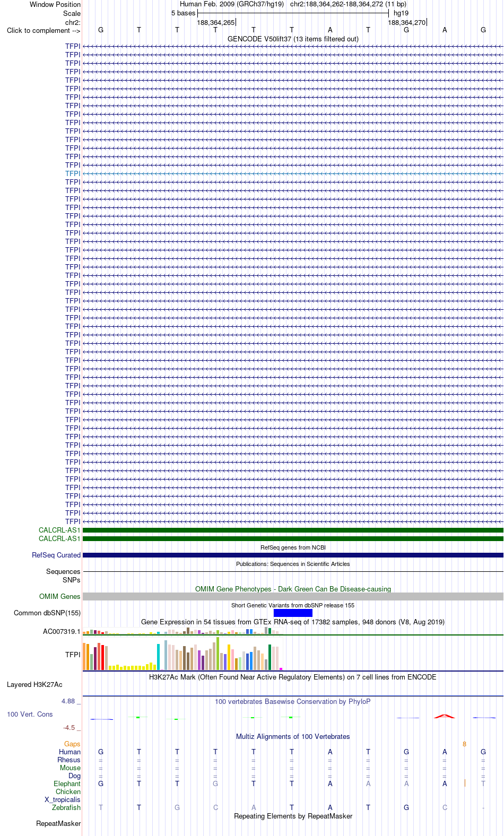
Task: Open 'Repeating Elements by RepeatMasker' title
Action: (293, 816)
